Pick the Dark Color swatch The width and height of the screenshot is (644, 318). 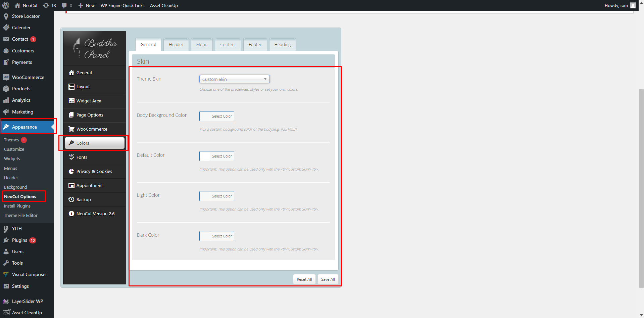click(x=205, y=236)
